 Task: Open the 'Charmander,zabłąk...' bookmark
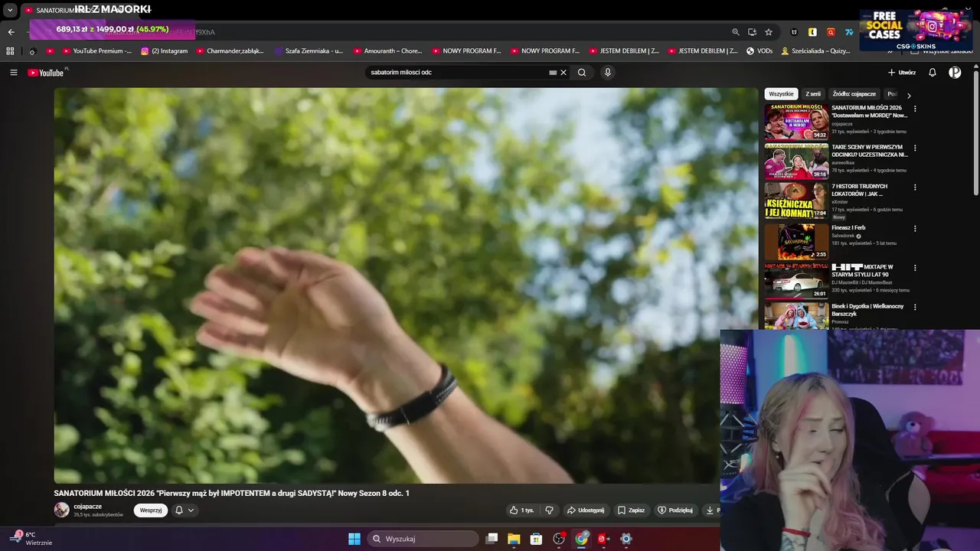[230, 51]
